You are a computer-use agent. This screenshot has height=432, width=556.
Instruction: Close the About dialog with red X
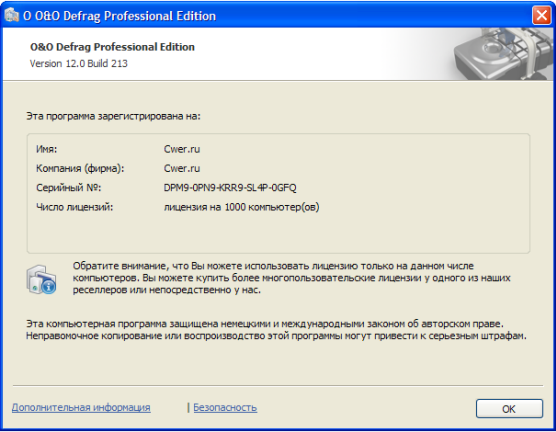541,15
